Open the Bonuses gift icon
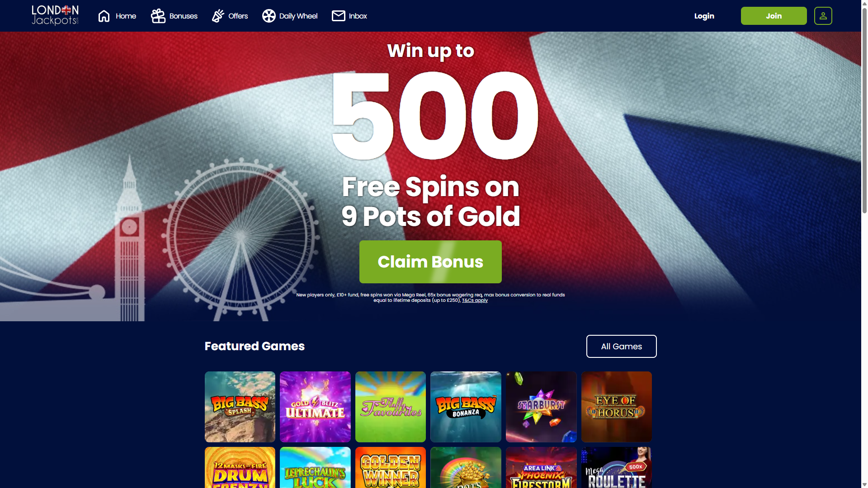The image size is (868, 488). [158, 16]
